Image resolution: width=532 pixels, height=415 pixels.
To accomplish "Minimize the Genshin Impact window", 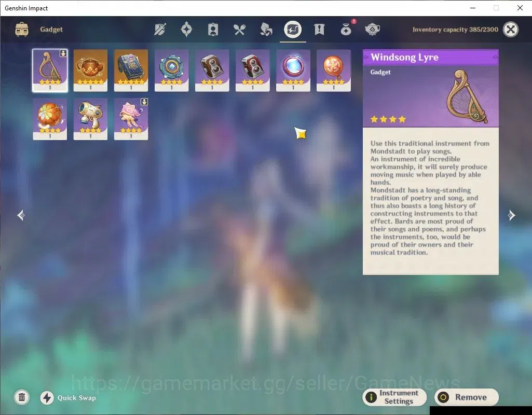I will (473, 8).
